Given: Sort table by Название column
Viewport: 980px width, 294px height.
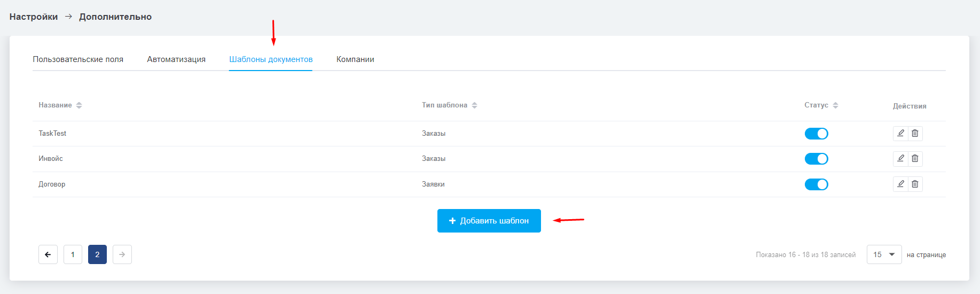Looking at the screenshot, I should point(60,105).
